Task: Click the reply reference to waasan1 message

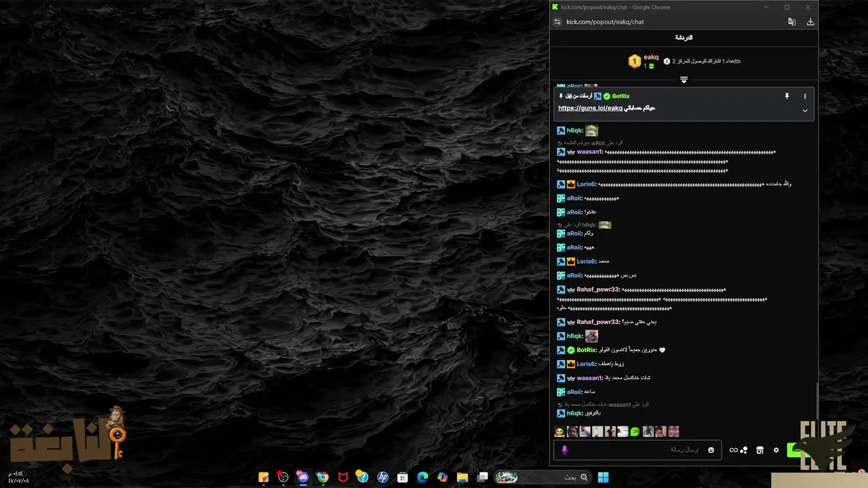Action: click(603, 405)
